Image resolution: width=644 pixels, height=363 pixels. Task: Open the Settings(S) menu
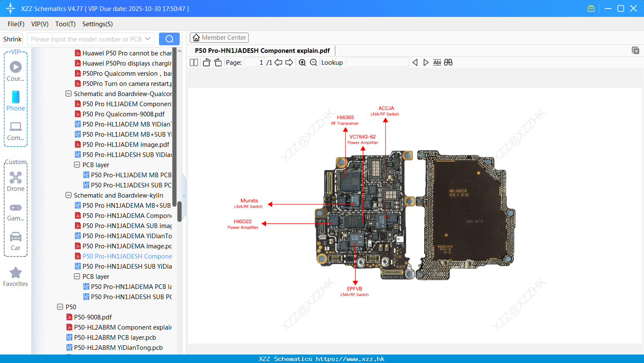click(98, 24)
